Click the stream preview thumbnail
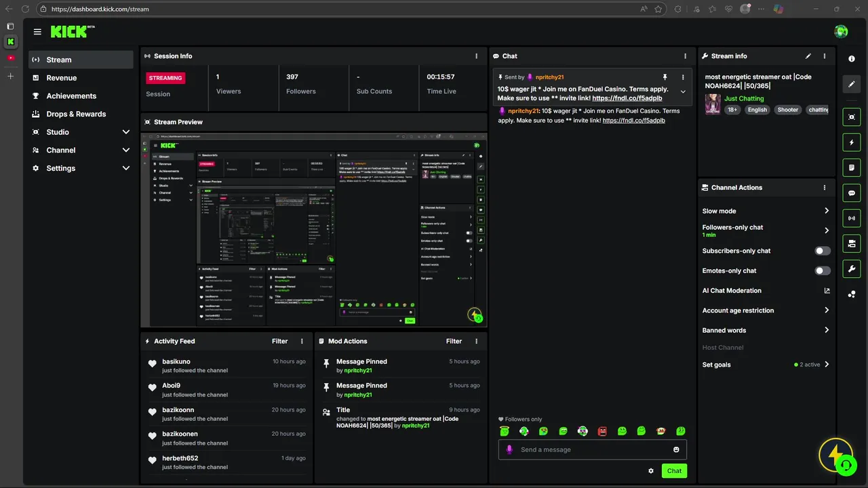Viewport: 868px width, 488px height. 314,230
